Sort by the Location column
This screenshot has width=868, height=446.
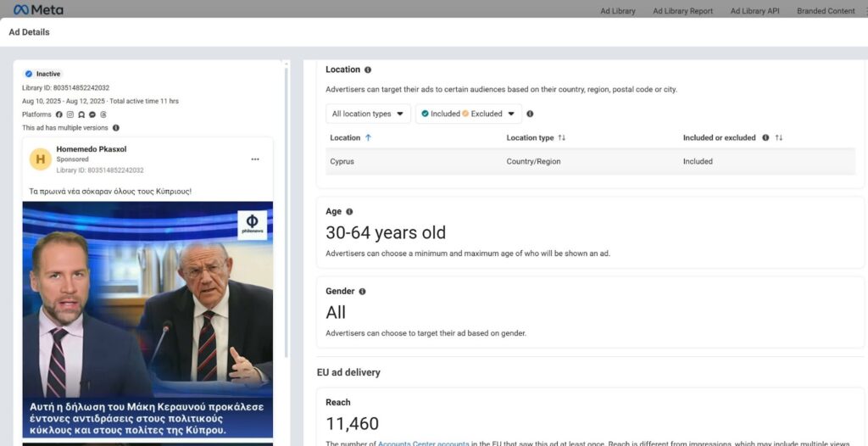pyautogui.click(x=350, y=137)
